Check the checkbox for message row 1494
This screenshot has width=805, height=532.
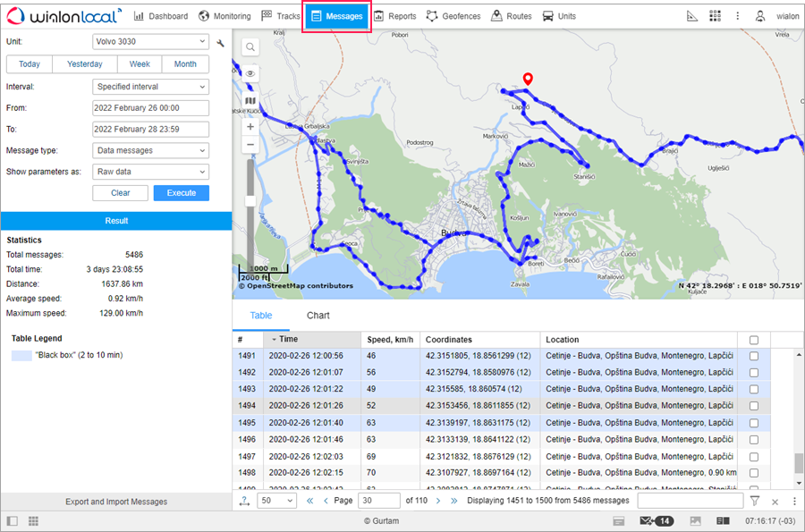(x=754, y=405)
